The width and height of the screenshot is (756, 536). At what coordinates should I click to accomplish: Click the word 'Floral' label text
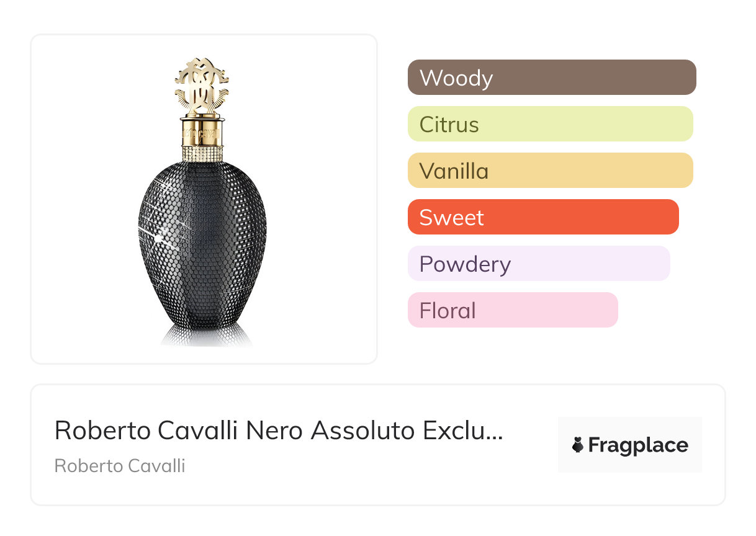448,311
